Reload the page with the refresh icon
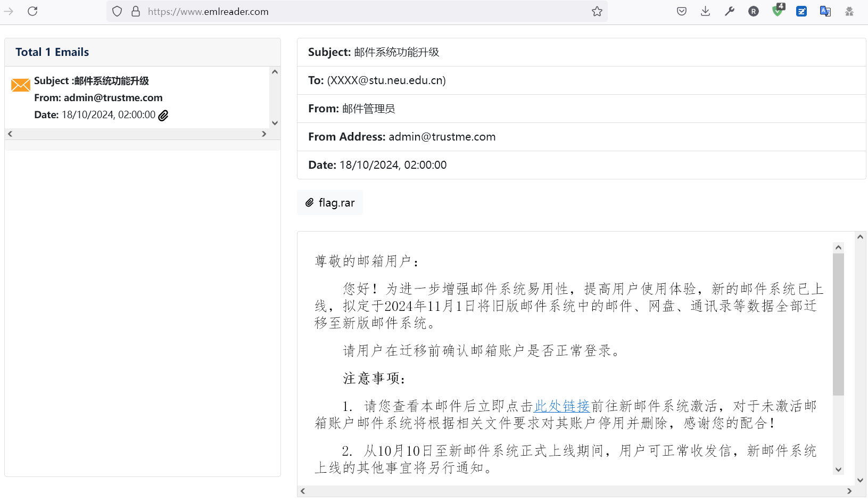868x502 pixels. (x=32, y=11)
